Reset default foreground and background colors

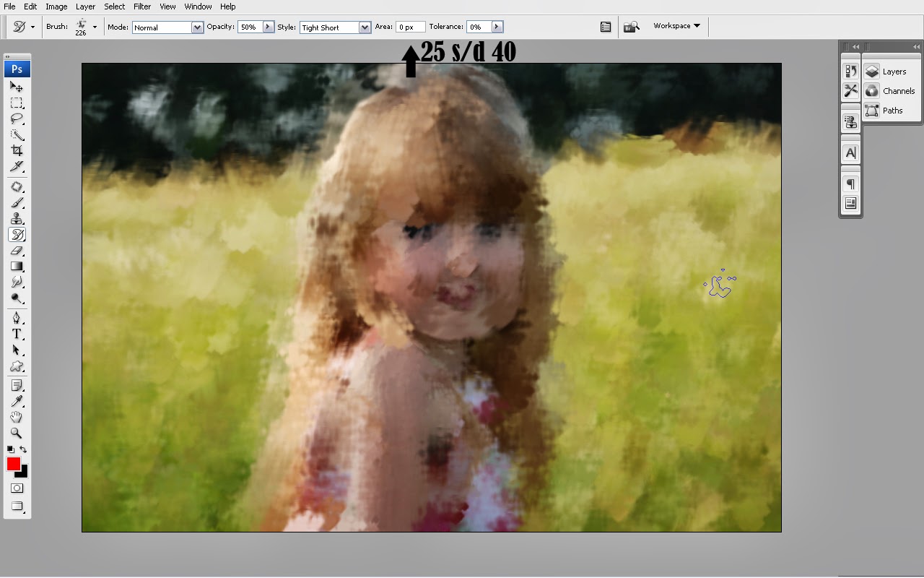(10, 449)
